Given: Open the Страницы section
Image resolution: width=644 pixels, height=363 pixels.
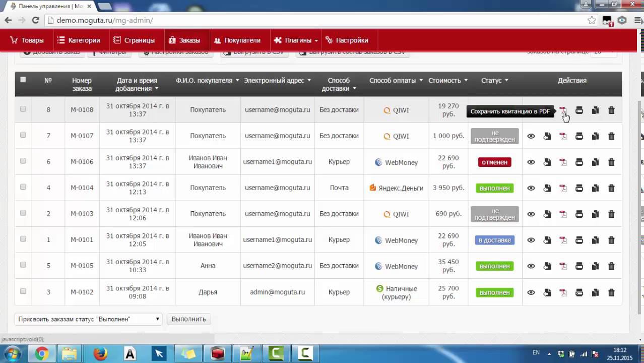Looking at the screenshot, I should 134,40.
